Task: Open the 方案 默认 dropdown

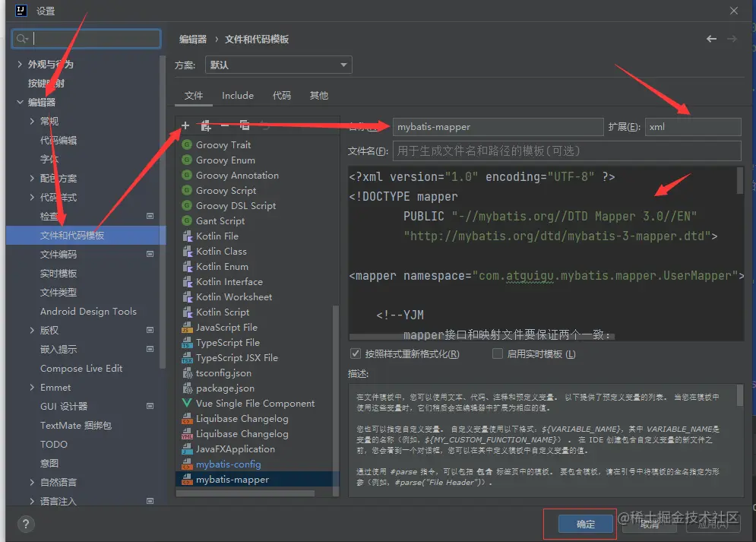Action: click(279, 65)
